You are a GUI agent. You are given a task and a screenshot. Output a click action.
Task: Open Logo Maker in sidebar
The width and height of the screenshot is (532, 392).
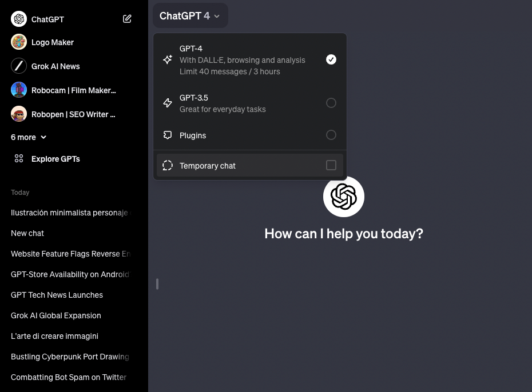coord(53,42)
